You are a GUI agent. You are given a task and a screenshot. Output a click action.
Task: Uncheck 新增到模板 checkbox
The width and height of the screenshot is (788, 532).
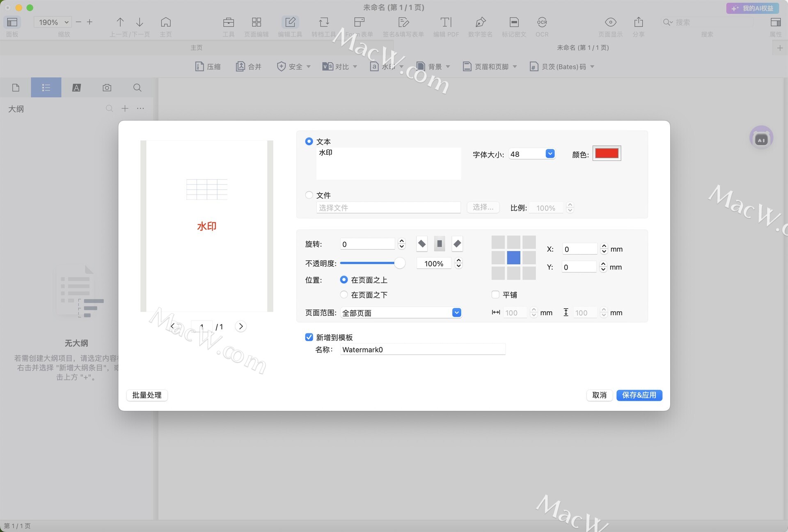tap(309, 337)
